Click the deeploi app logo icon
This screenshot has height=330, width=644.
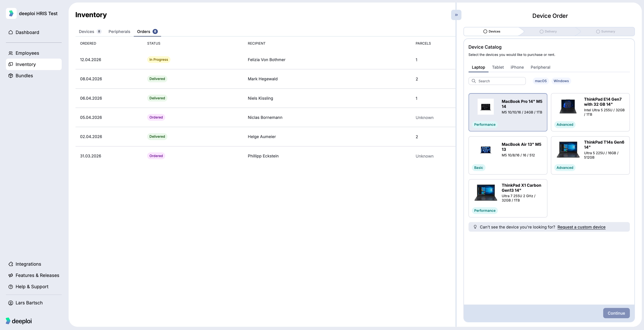tap(11, 13)
